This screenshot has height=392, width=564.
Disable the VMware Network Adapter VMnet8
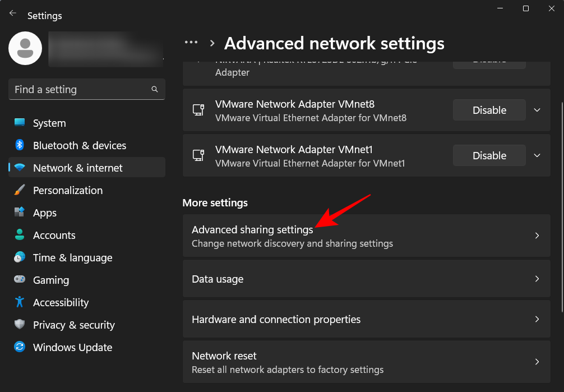tap(488, 110)
